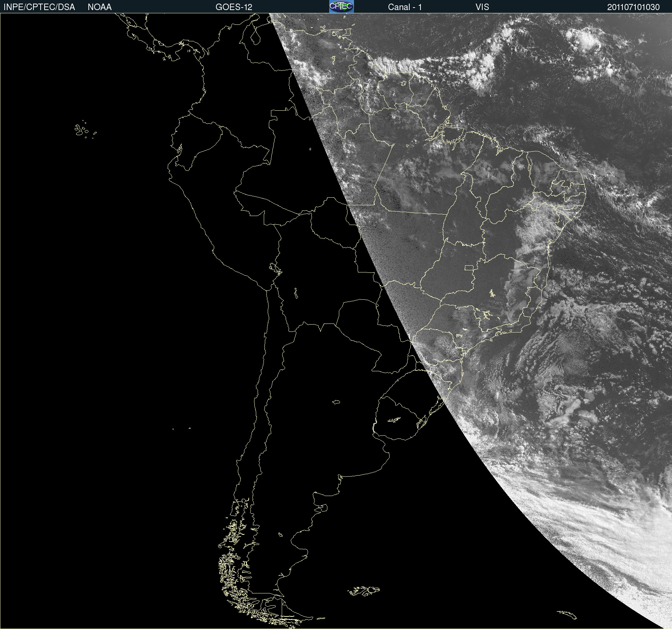Click the INPE/CPTEC/DSA header text
This screenshot has height=629, width=672.
click(x=39, y=7)
